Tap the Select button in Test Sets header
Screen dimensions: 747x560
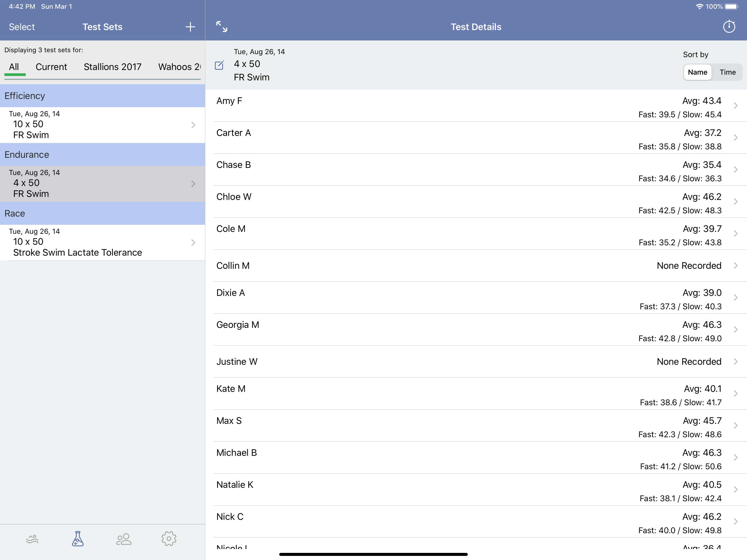click(22, 27)
